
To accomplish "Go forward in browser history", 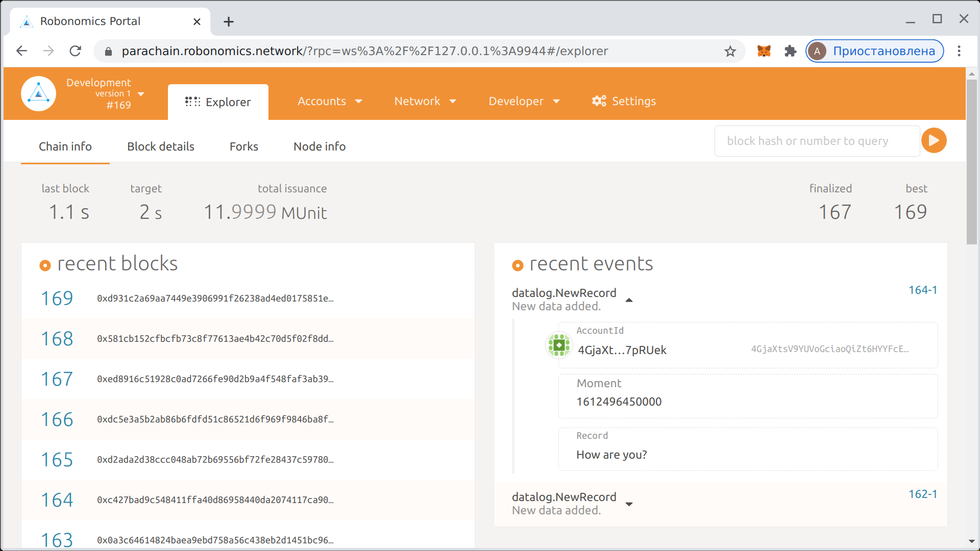I will pos(48,51).
